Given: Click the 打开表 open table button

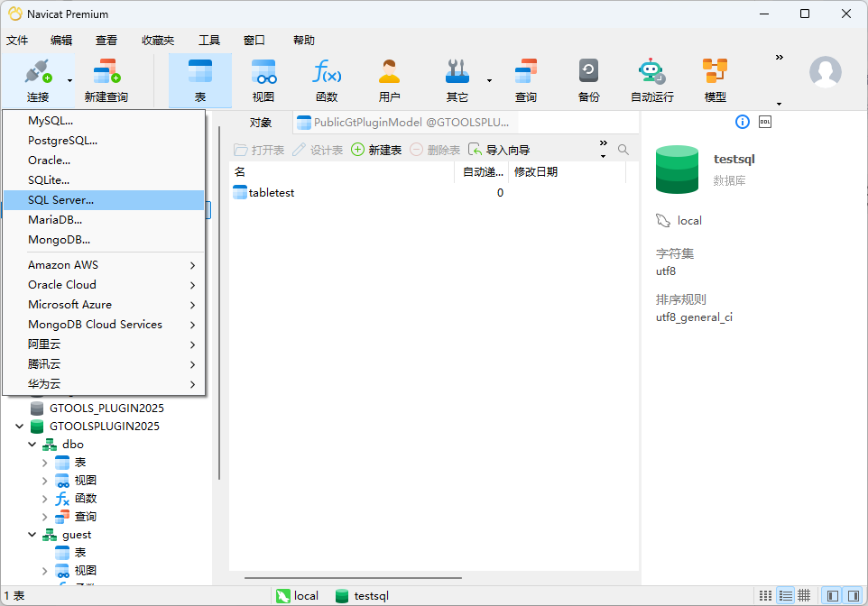Looking at the screenshot, I should click(x=259, y=150).
